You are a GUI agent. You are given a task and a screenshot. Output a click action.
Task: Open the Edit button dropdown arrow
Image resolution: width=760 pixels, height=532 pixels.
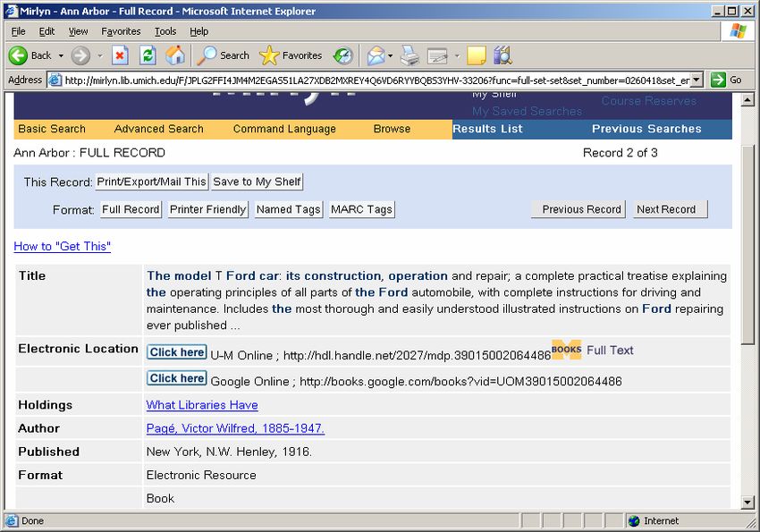(x=457, y=55)
